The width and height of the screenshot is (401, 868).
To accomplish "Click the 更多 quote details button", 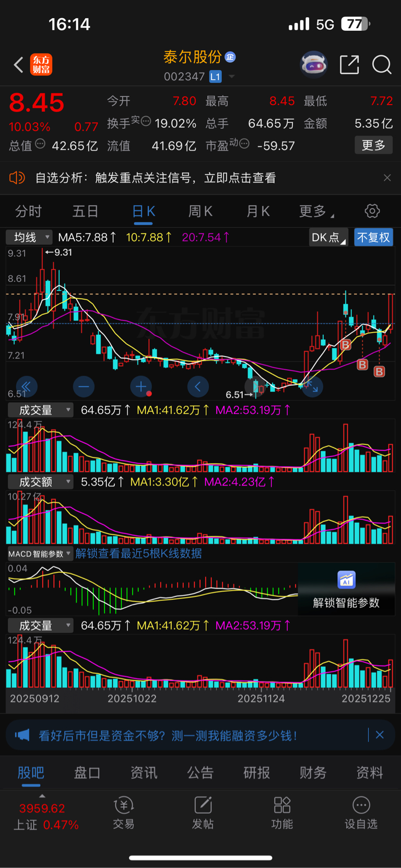I will [x=374, y=145].
